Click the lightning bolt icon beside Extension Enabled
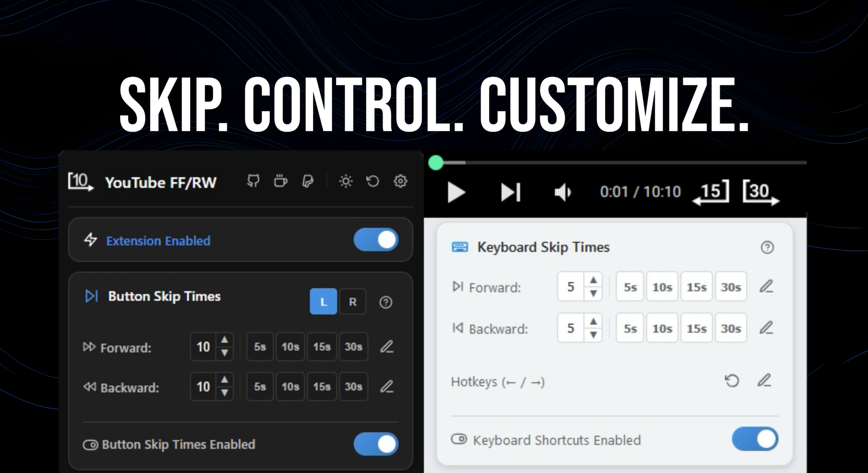This screenshot has height=473, width=868. (x=90, y=240)
